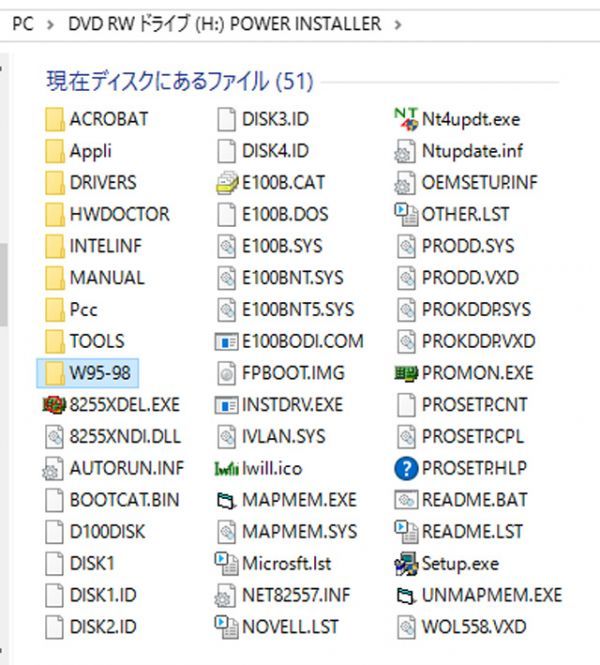Viewport: 600px width, 665px height.
Task: Select the DISK2.ID file name
Action: tap(103, 627)
